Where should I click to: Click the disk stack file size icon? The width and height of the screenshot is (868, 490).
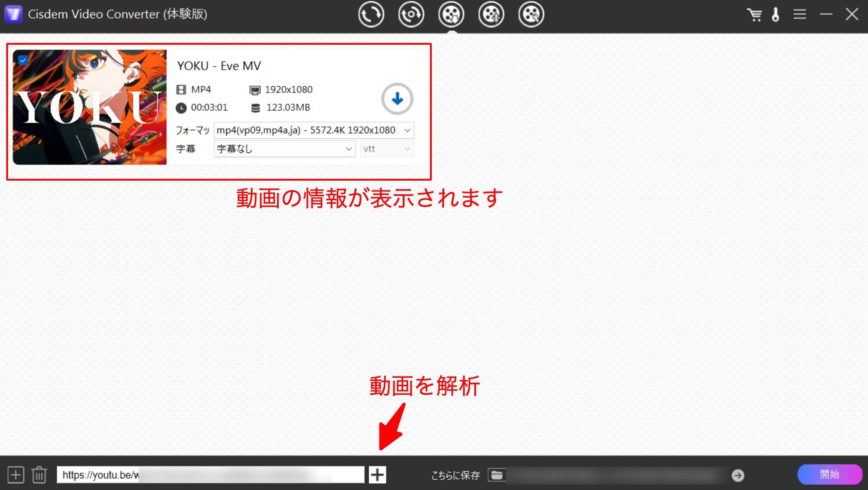(x=256, y=108)
